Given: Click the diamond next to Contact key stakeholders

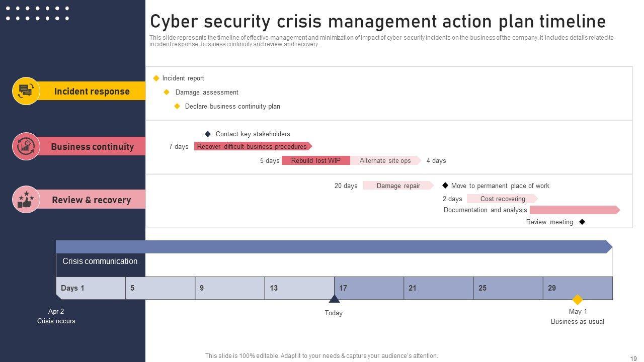Looking at the screenshot, I should pos(208,134).
